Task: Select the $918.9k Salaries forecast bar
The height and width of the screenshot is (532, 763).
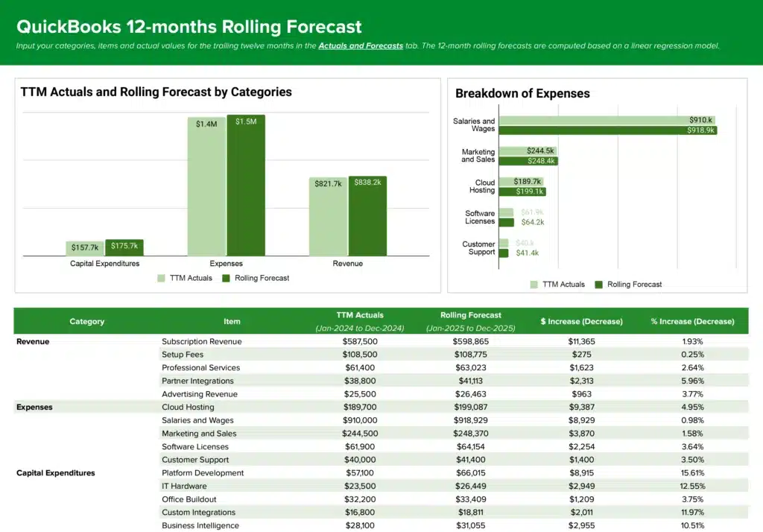Action: 608,130
